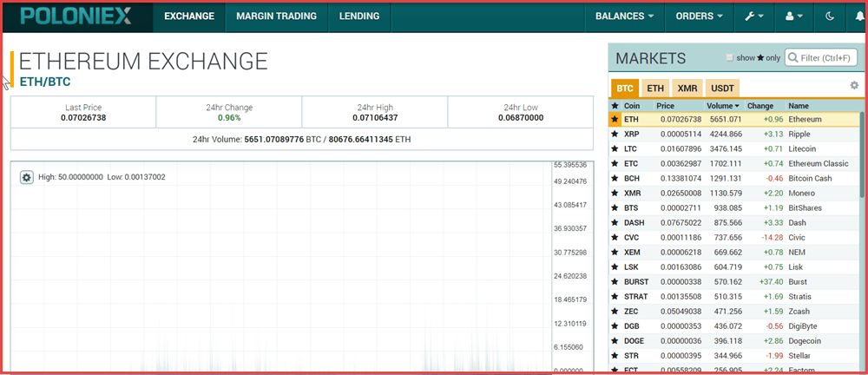The image size is (868, 375).
Task: Toggle night mode moon icon
Action: [829, 16]
